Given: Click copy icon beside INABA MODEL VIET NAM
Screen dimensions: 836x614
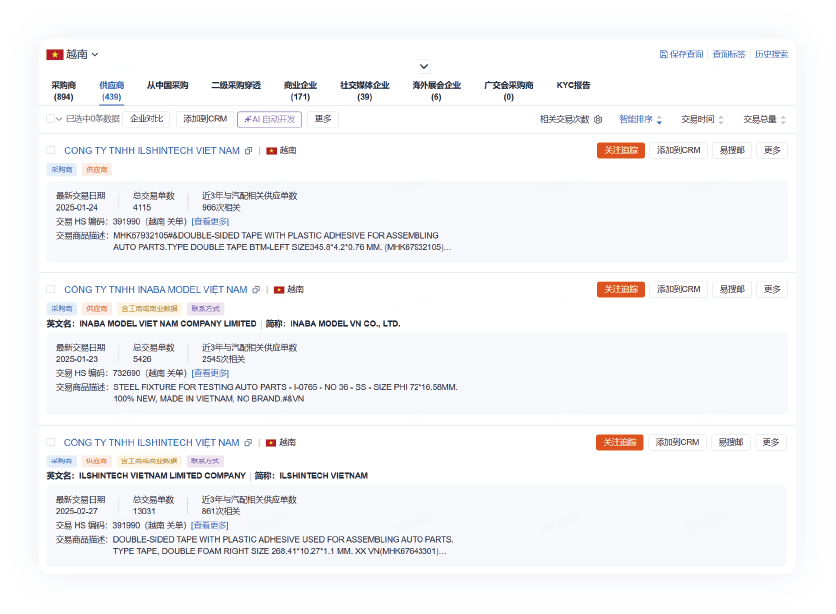Looking at the screenshot, I should tap(256, 290).
